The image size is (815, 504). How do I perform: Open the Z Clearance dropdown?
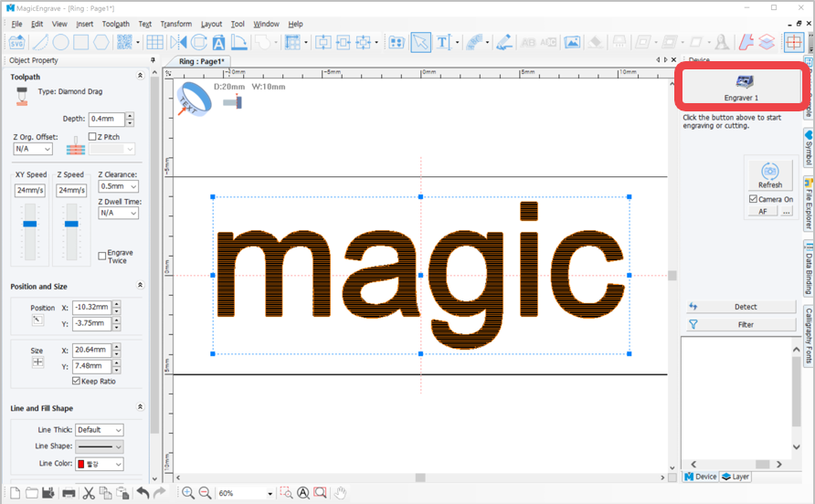click(119, 186)
